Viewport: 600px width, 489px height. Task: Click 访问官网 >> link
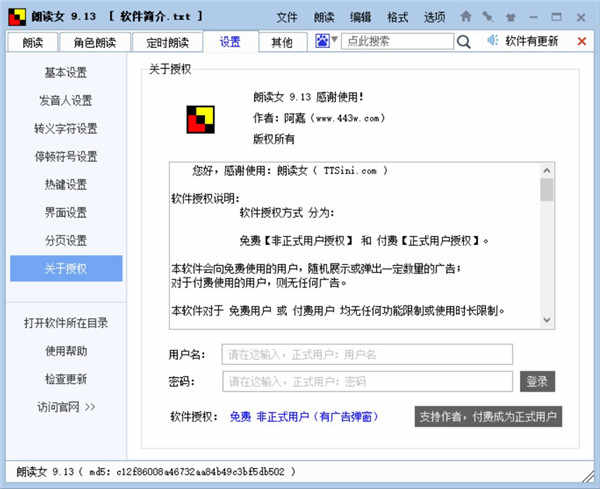[x=66, y=407]
